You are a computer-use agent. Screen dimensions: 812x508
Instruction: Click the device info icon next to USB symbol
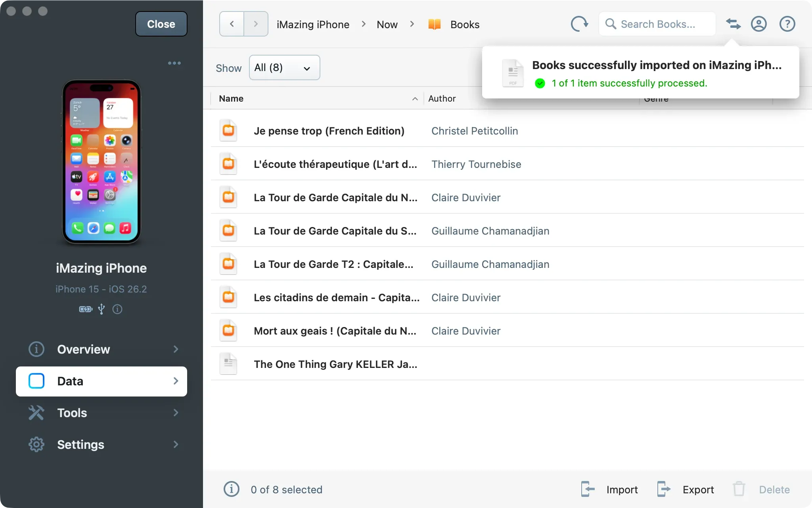[x=117, y=309]
